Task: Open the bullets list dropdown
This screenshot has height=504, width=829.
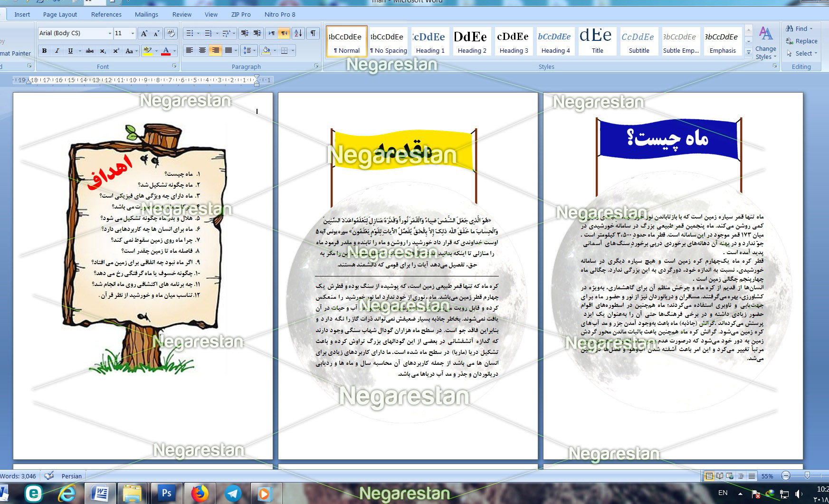Action: 198,33
